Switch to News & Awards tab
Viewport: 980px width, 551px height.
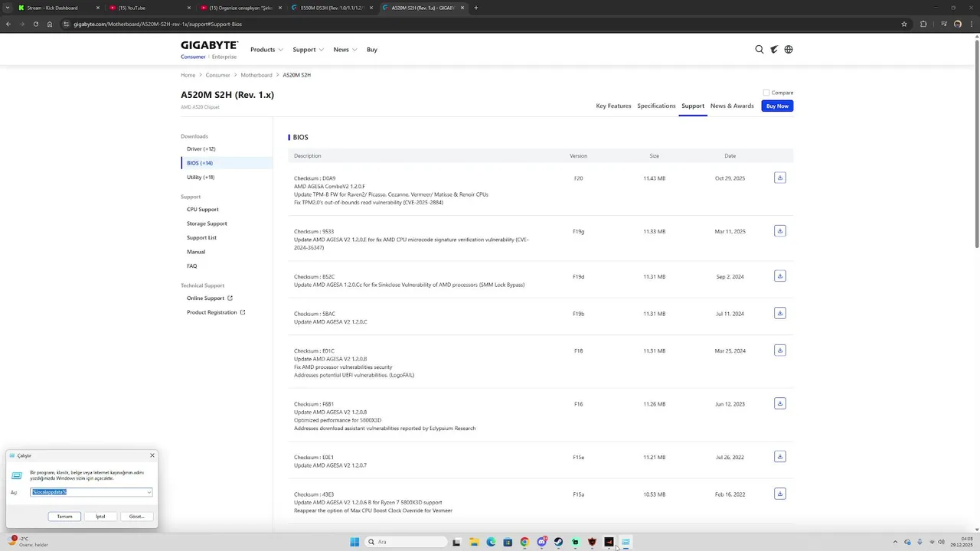[x=732, y=106]
